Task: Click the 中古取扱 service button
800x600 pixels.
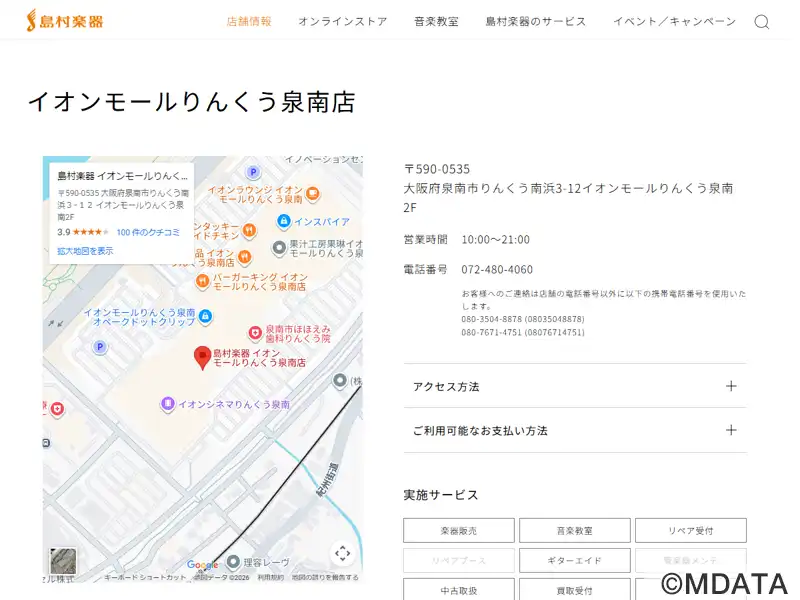Action: 459,590
